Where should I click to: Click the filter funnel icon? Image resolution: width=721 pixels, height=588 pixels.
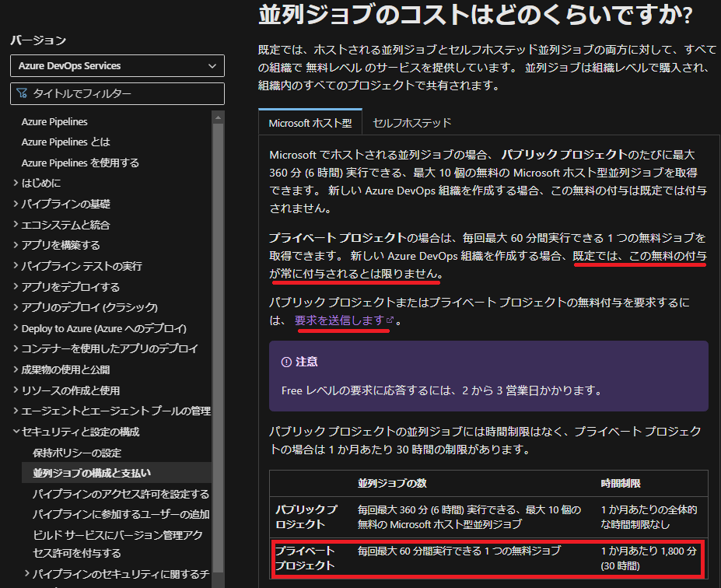[x=22, y=93]
